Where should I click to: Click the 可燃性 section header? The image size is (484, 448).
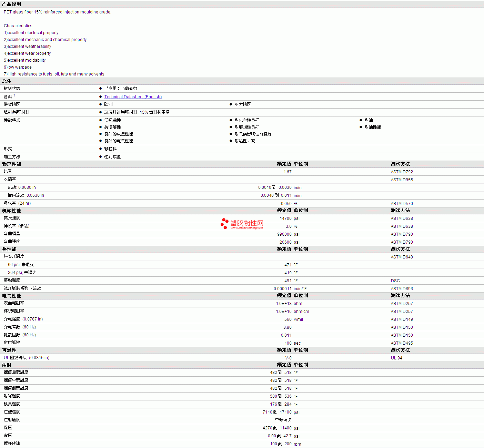click(x=9, y=350)
